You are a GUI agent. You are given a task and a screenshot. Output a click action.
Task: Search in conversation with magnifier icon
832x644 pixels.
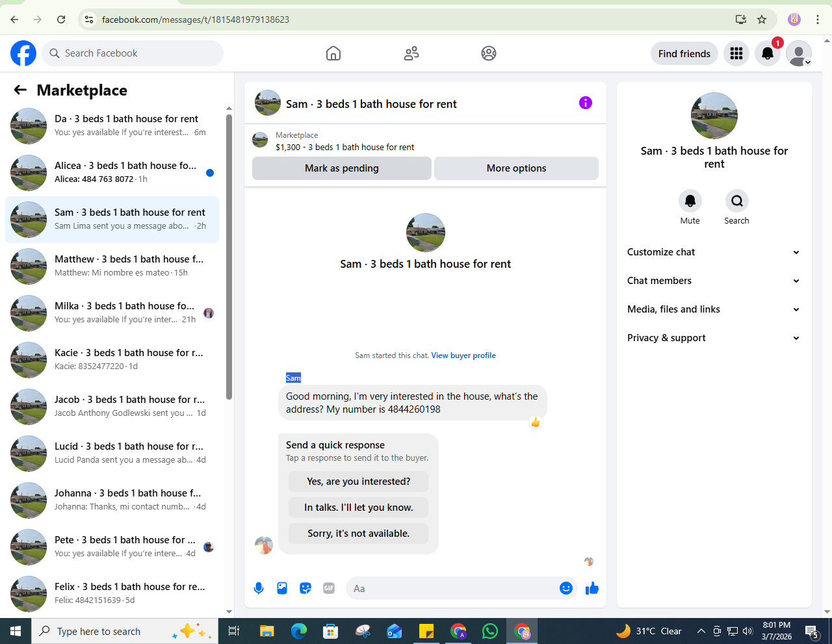(737, 201)
